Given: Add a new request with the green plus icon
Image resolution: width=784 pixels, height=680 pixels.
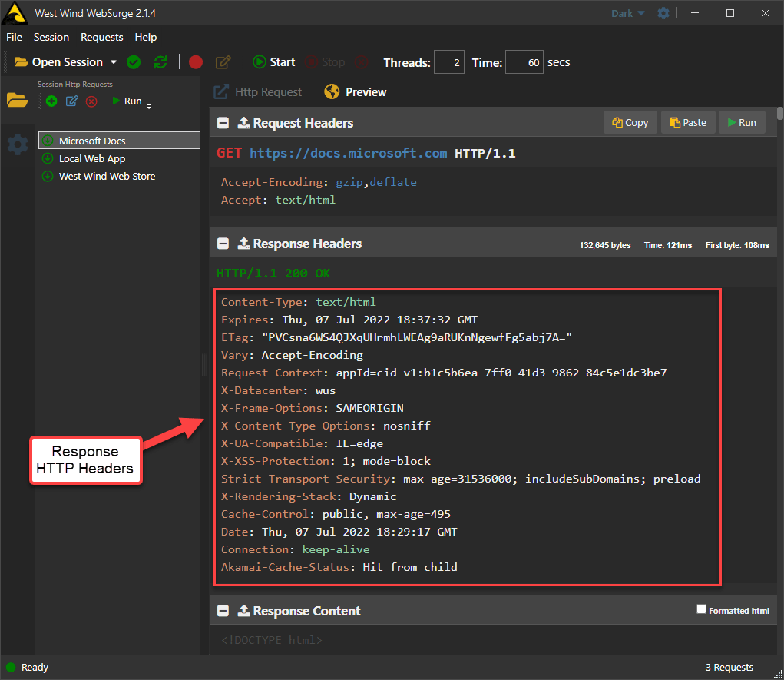Looking at the screenshot, I should click(51, 101).
